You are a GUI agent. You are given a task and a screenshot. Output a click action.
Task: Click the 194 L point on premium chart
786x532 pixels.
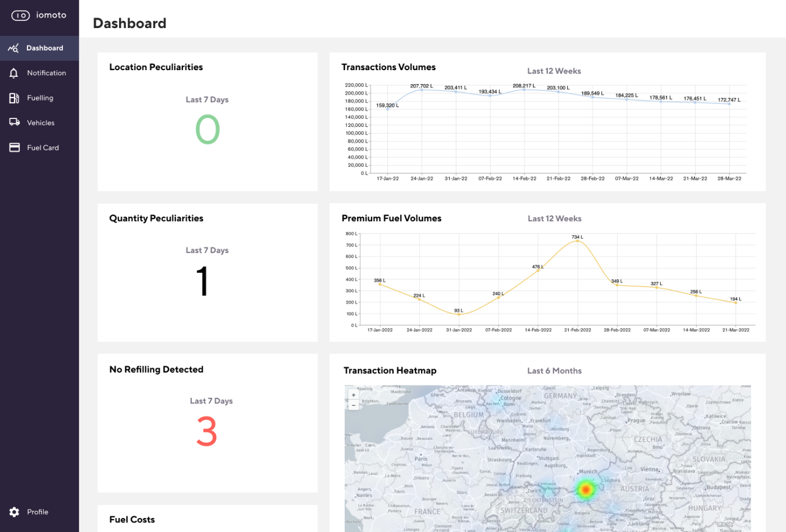coord(735,303)
